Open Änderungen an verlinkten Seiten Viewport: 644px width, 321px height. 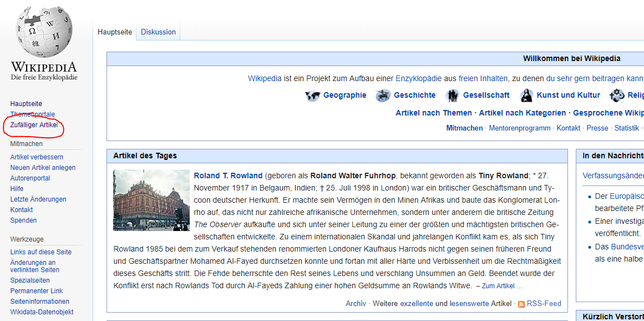pos(35,267)
